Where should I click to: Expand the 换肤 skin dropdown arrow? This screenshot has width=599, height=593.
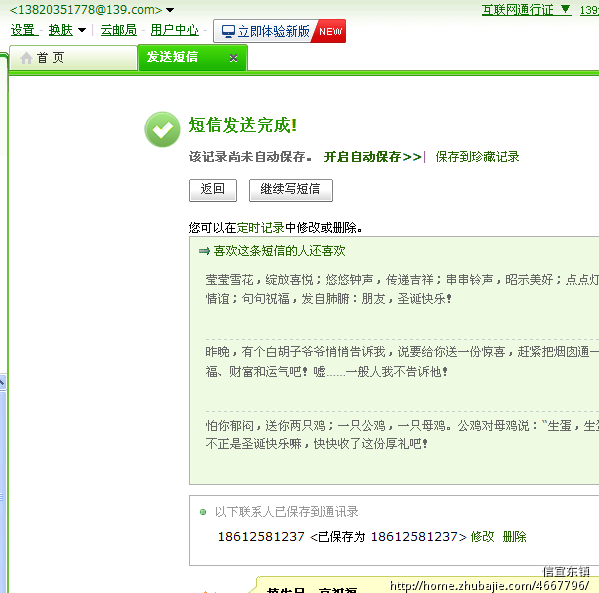click(82, 30)
